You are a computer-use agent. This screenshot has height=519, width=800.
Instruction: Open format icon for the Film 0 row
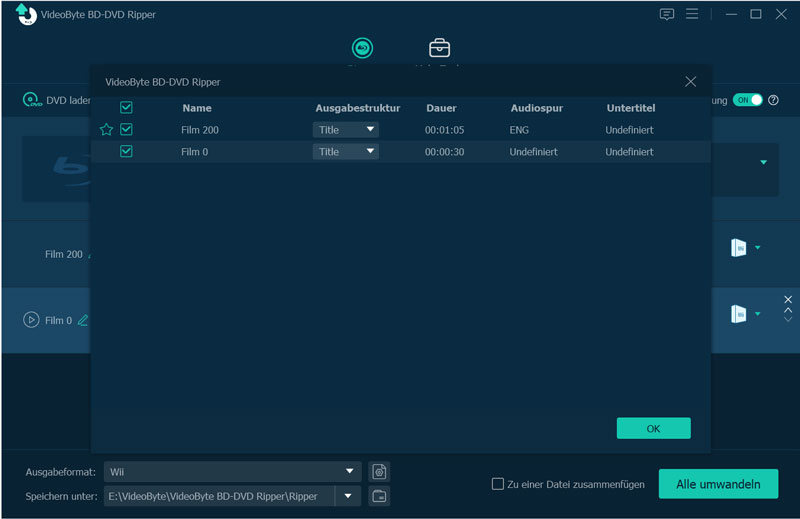[738, 314]
